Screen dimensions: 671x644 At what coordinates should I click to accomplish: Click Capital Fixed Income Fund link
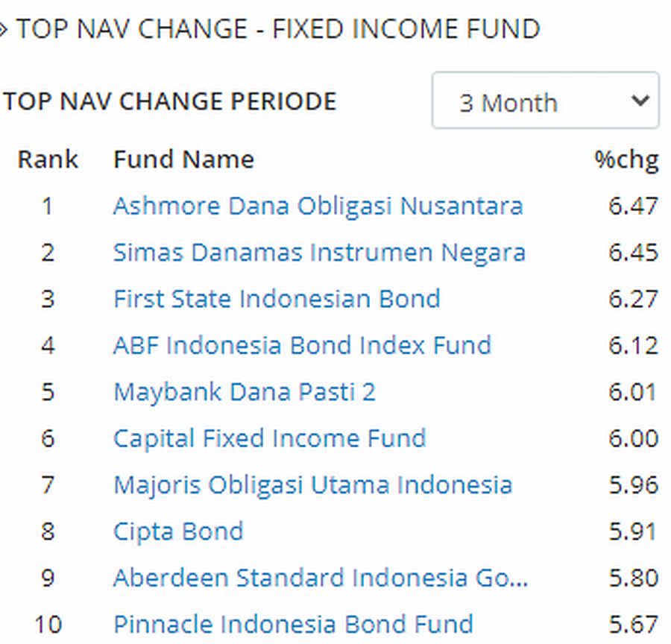click(x=269, y=438)
